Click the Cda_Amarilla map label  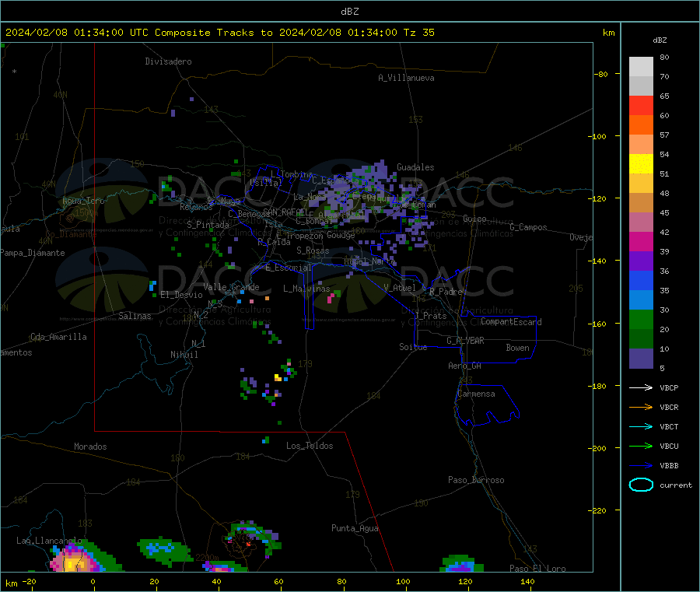click(x=58, y=337)
